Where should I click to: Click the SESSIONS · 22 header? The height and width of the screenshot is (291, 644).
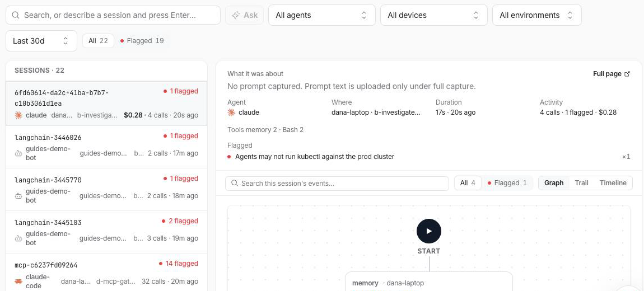(x=39, y=71)
